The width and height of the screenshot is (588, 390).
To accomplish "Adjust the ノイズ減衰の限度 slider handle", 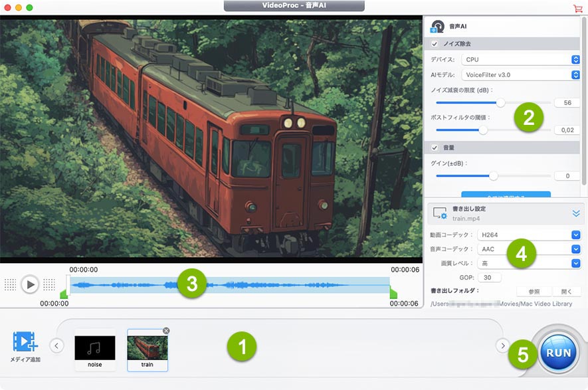I will pos(500,102).
